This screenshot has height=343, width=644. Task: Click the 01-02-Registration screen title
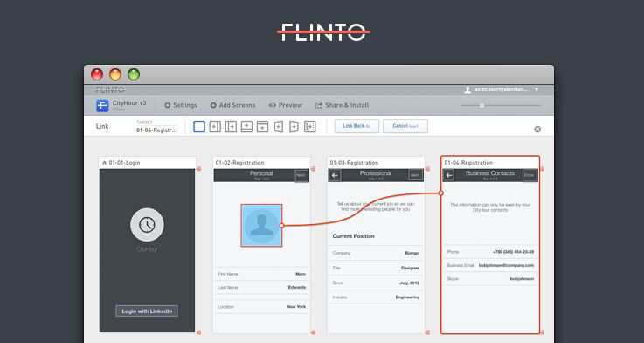[x=239, y=163]
